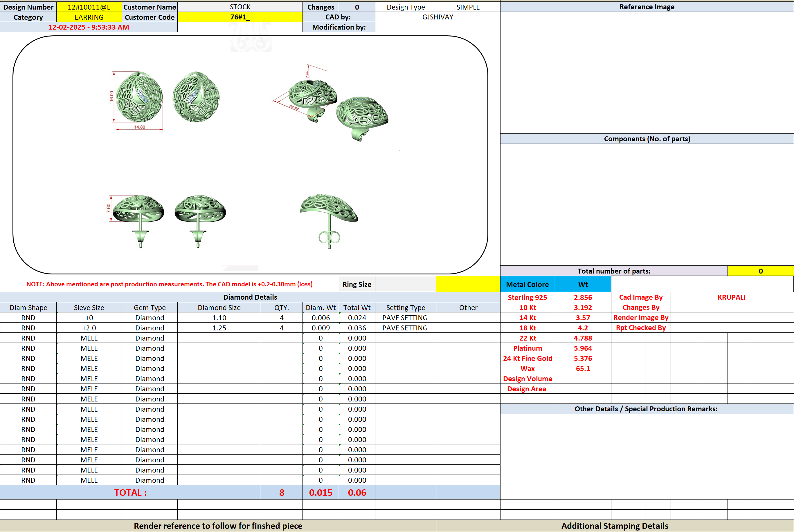
Task: Click sieve size +0 cell
Action: [x=89, y=318]
